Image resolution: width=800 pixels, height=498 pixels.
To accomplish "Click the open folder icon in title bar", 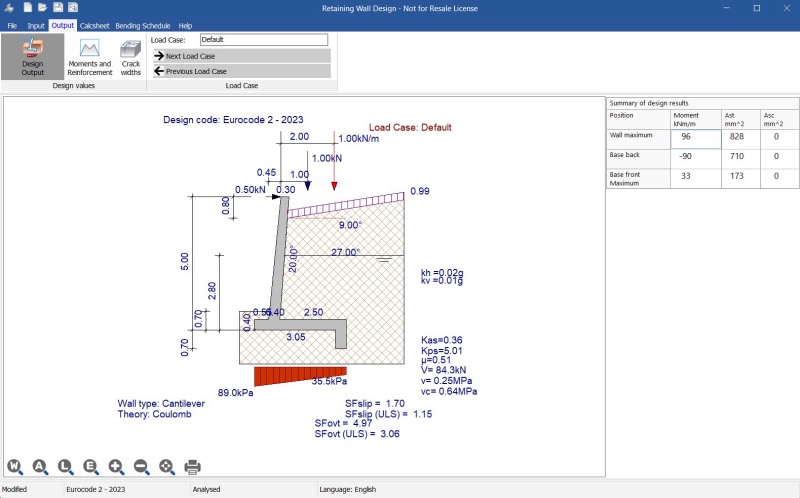I will tap(42, 7).
